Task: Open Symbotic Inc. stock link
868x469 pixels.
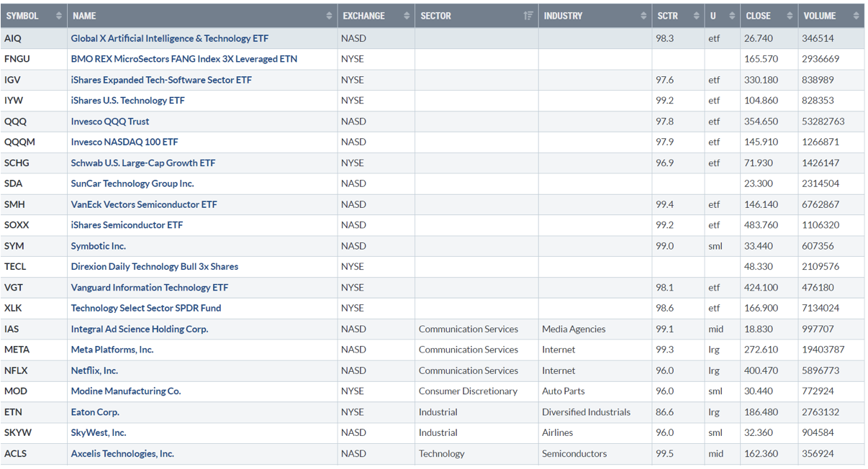Action: (99, 246)
